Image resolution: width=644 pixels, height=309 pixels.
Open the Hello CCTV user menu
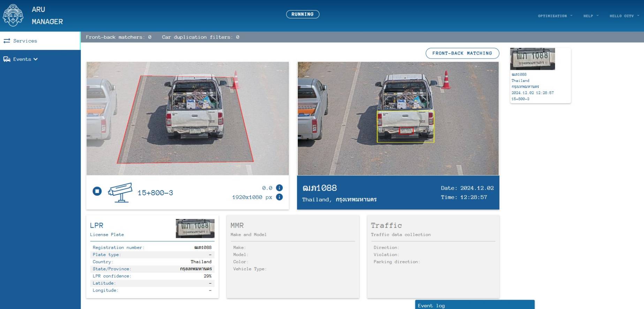pos(624,16)
